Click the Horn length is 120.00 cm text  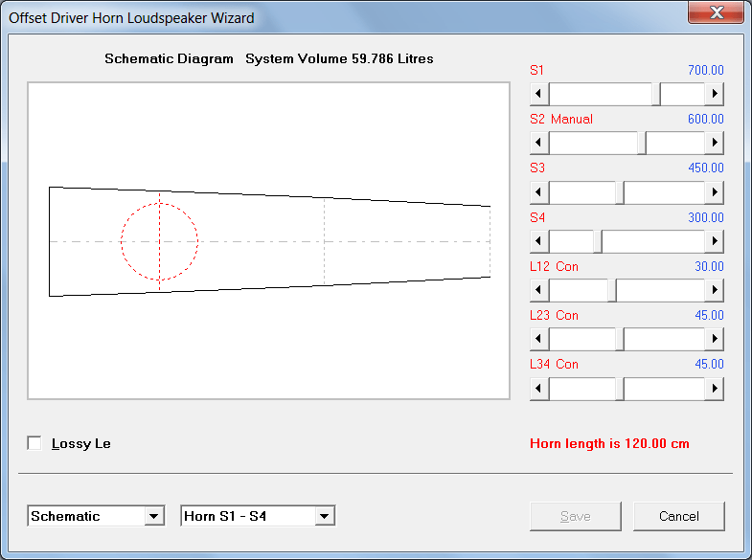click(x=609, y=443)
